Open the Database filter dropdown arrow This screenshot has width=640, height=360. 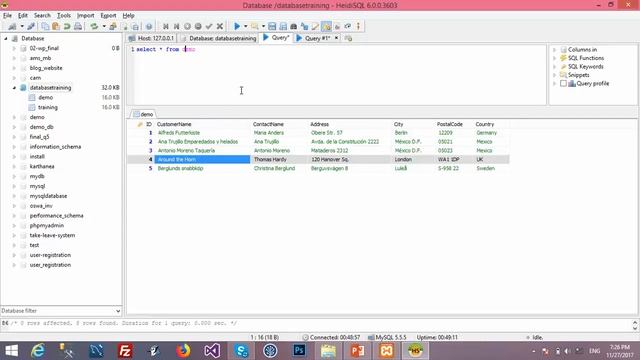tap(118, 311)
